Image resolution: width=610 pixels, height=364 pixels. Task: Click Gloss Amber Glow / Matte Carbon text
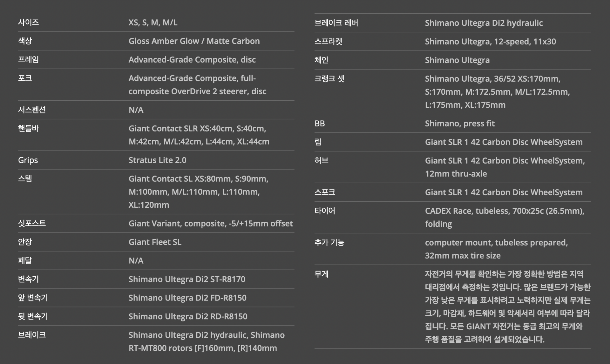[194, 41]
